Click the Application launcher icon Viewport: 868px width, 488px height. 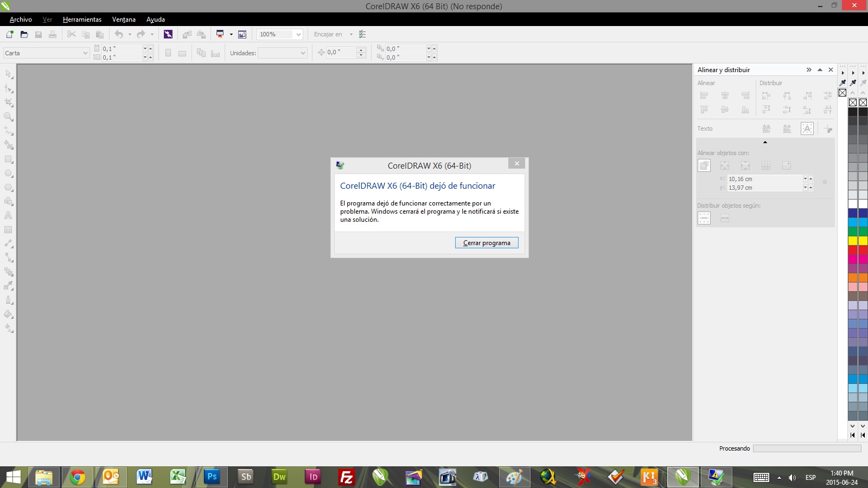tap(220, 34)
